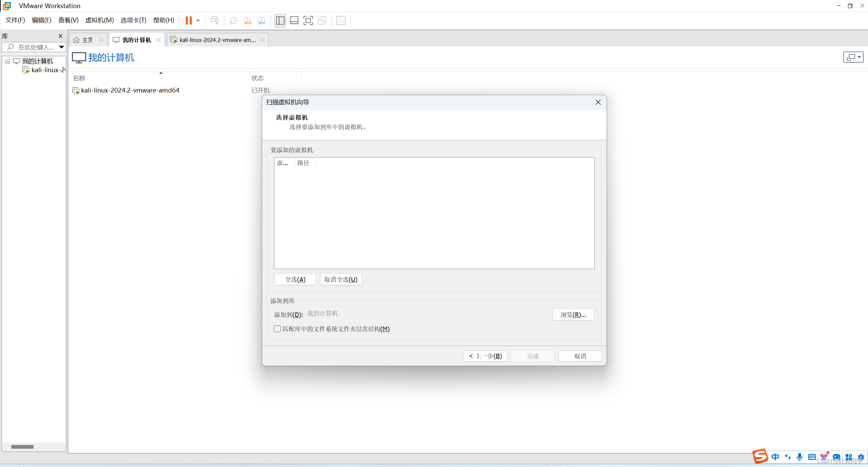Open the 选项卡(T) menu

[x=133, y=20]
